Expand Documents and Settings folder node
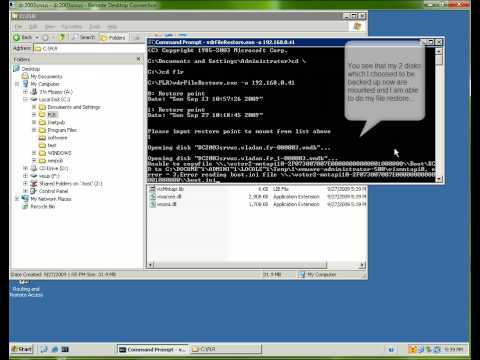The image size is (480, 360). [34, 107]
